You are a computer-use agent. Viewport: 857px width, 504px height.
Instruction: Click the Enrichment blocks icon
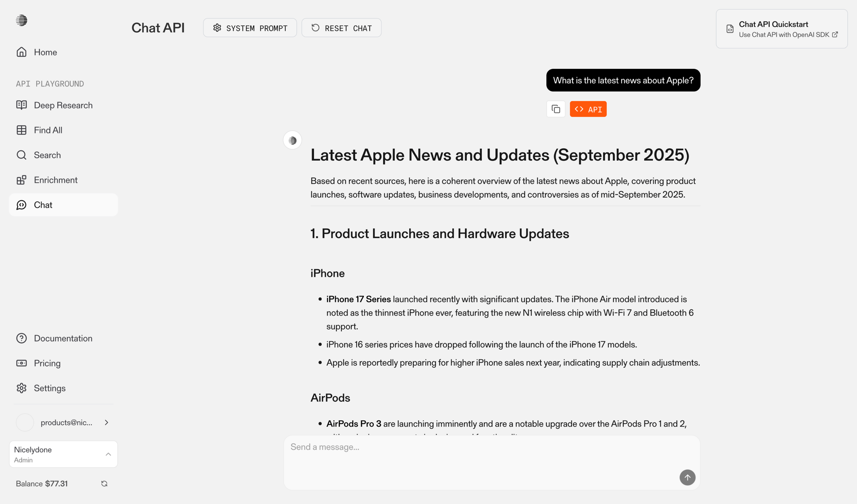21,180
